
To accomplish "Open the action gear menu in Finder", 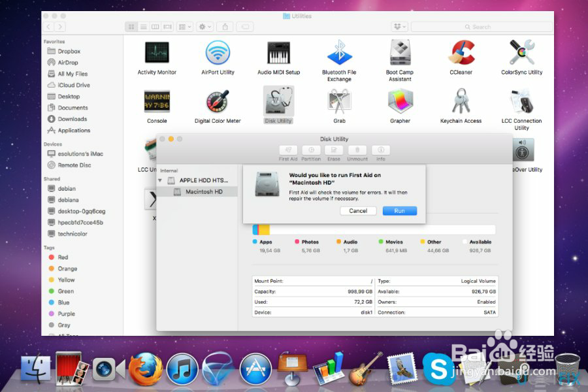I will [x=203, y=26].
